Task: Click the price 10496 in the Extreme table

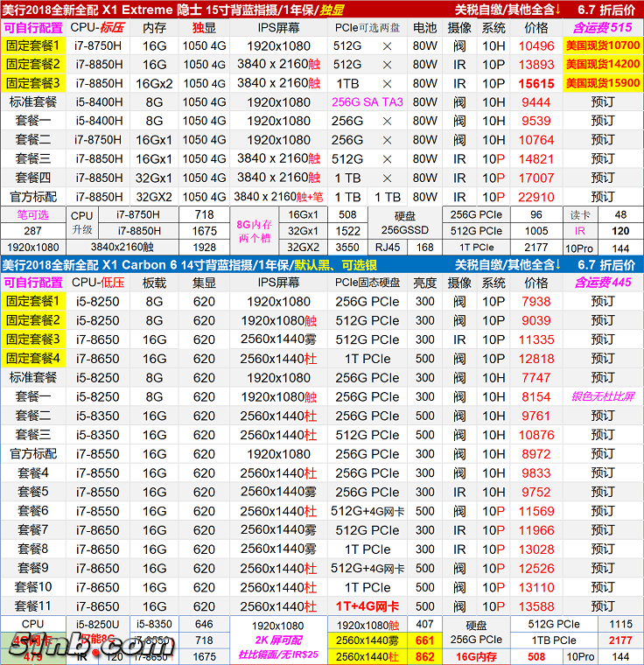Action: (536, 45)
